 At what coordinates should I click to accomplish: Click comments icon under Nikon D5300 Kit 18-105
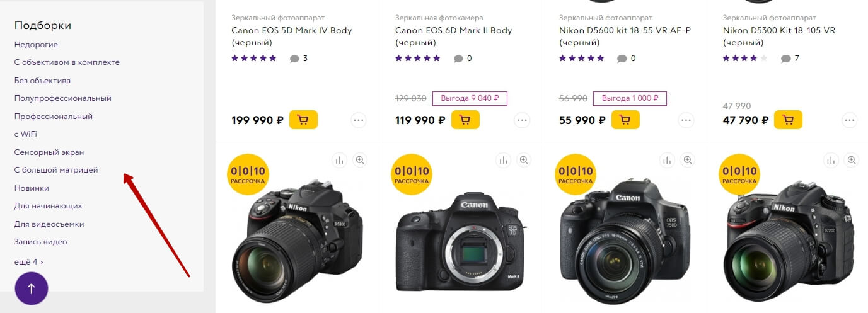click(785, 59)
